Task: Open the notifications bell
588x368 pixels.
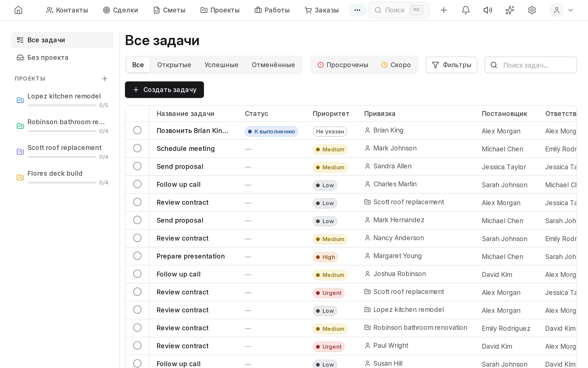Action: (x=466, y=10)
